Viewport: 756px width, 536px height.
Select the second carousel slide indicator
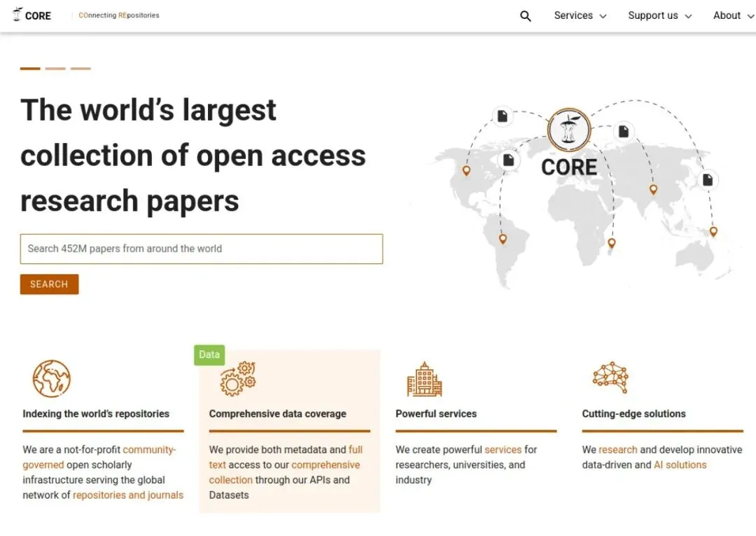click(x=55, y=69)
